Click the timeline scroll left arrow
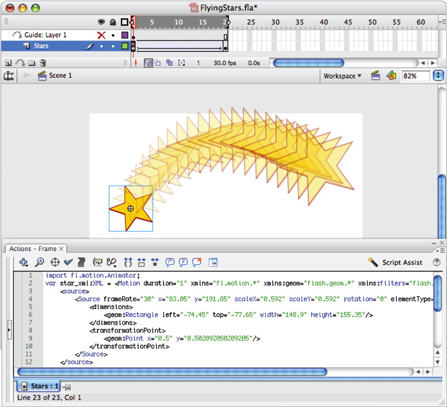 (x=423, y=63)
